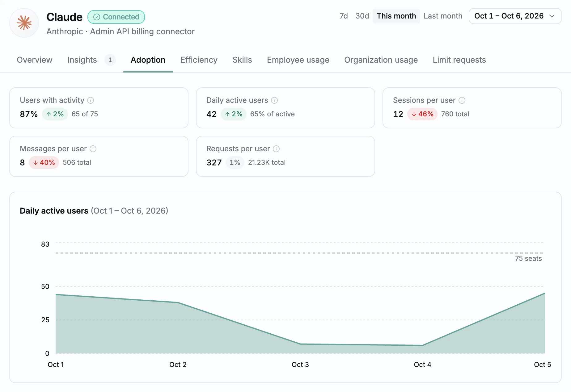The image size is (571, 392).
Task: Click "Anthropic · Admin API billing connector" subtitle
Action: coord(121,31)
